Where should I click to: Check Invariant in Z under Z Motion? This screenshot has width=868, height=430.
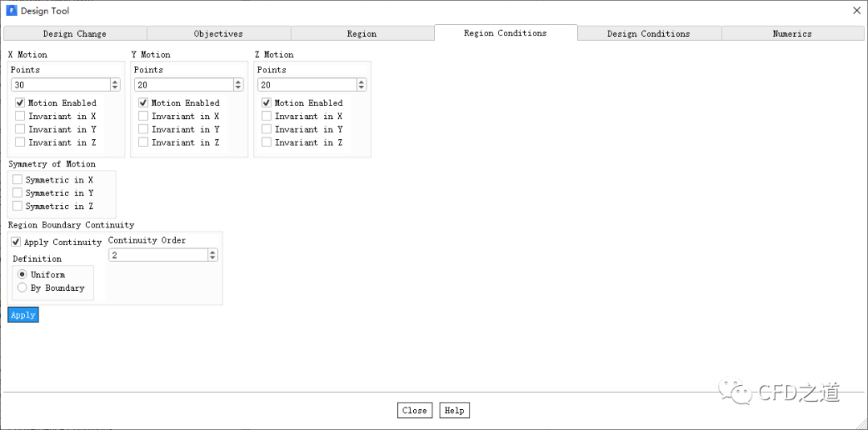pyautogui.click(x=266, y=142)
